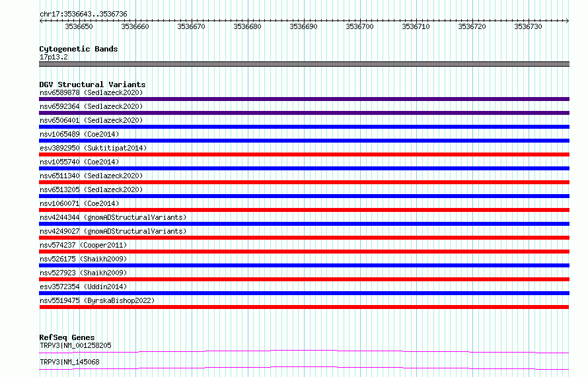Click the chr17:3536643..3536736 region label

83,14
